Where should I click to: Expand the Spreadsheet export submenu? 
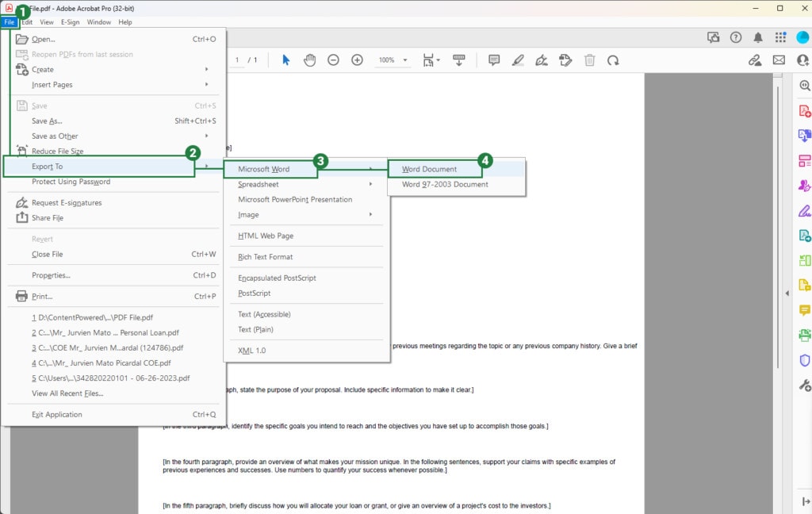point(370,184)
